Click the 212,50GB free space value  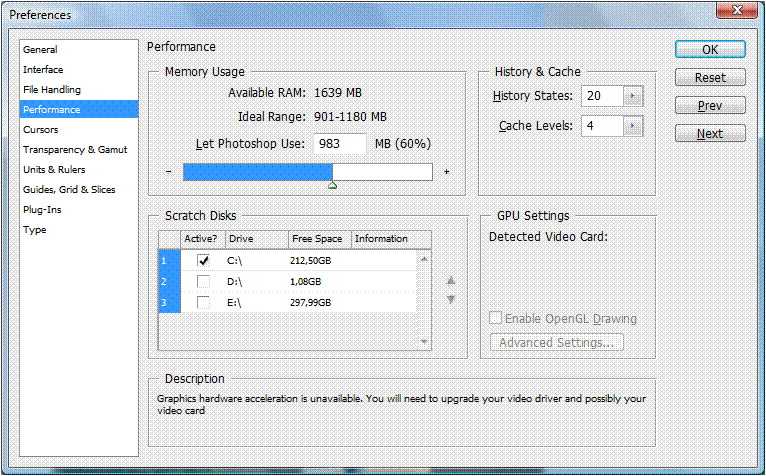coord(311,260)
